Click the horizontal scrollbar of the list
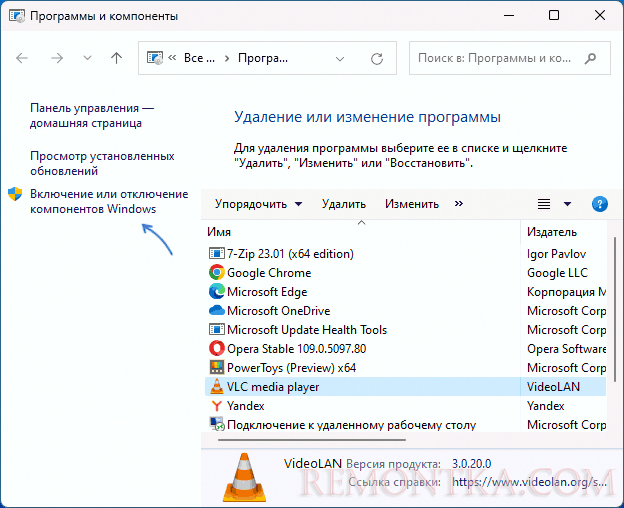 click(312, 440)
